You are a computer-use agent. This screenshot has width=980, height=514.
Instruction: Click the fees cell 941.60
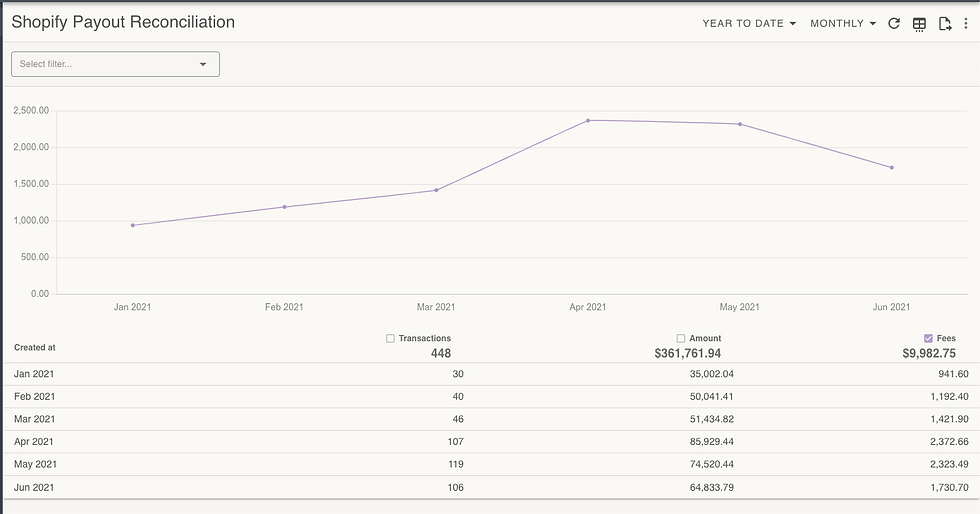[954, 374]
